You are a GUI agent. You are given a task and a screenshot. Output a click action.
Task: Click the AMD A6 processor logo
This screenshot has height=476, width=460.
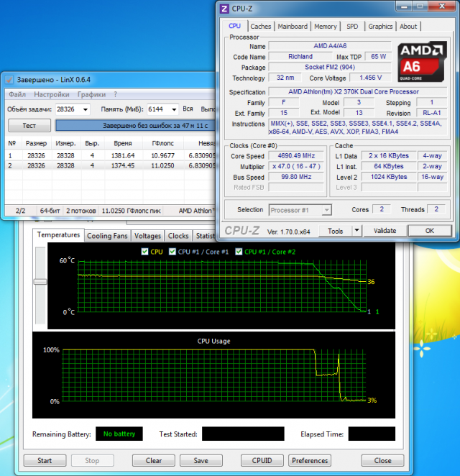point(423,62)
